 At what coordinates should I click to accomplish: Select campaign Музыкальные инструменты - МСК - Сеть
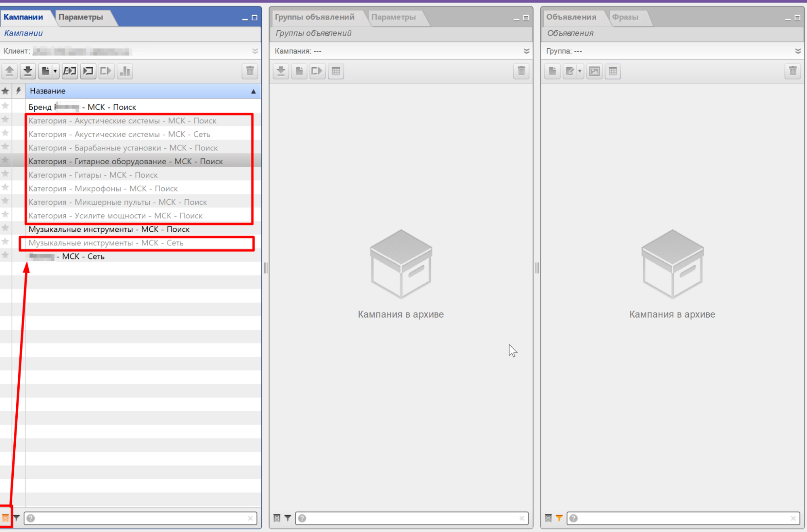[x=106, y=243]
